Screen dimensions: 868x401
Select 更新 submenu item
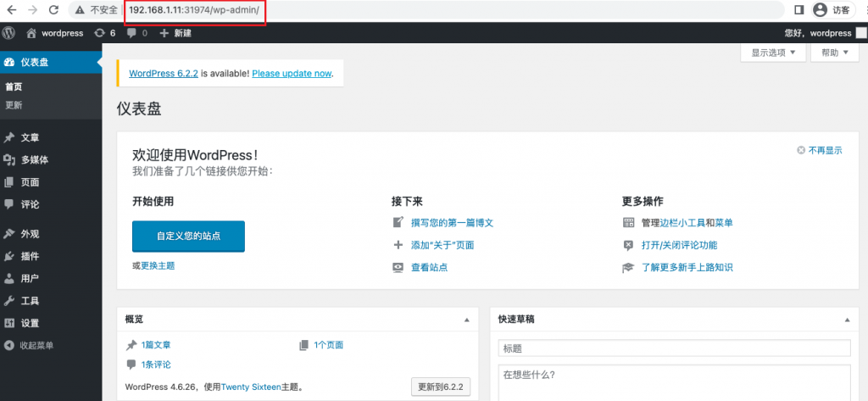point(14,105)
